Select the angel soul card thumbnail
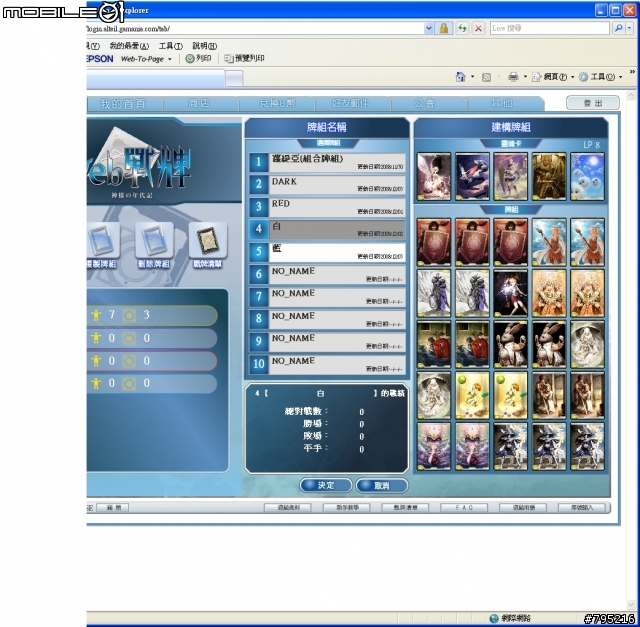 433,176
